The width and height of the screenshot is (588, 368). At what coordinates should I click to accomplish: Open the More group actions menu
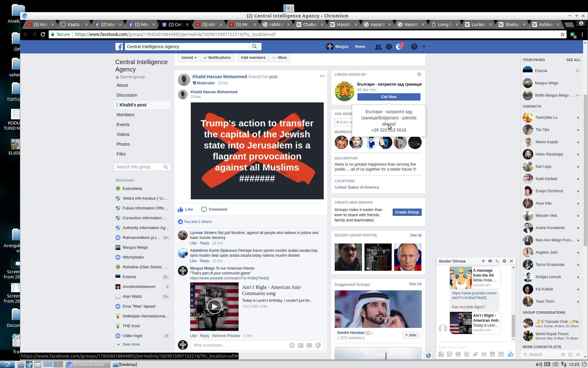279,58
